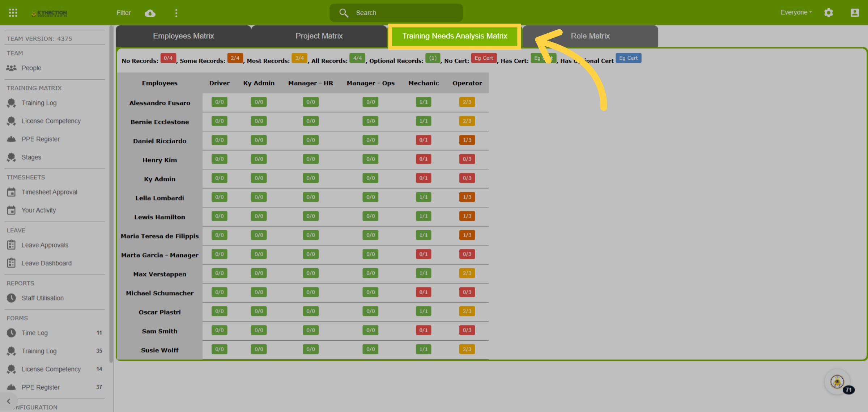Click Henry Kim's Operator 0/3 cell
This screenshot has height=412, width=868.
(x=467, y=159)
